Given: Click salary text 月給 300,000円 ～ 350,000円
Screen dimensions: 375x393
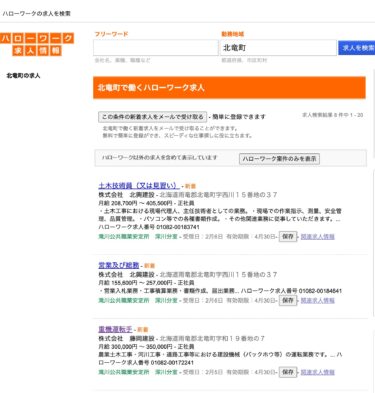Looking at the screenshot, I should pyautogui.click(x=135, y=347).
